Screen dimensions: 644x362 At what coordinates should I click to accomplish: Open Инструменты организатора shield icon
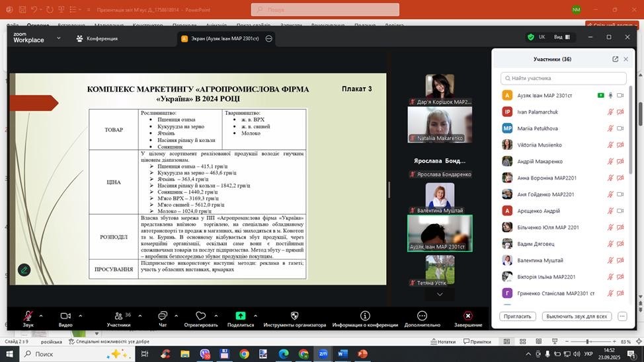[x=294, y=316]
